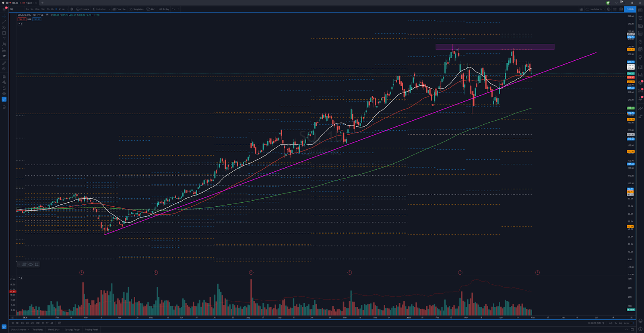Toggle log scale mode
Image resolution: width=644 pixels, height=333 pixels.
(x=620, y=323)
